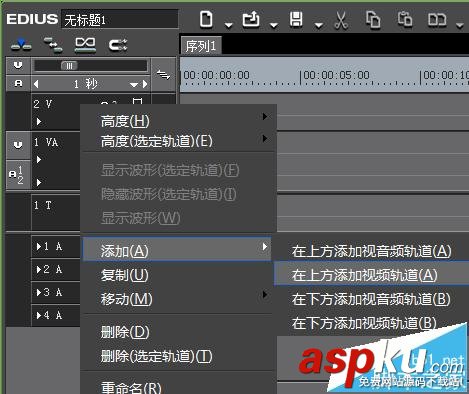The width and height of the screenshot is (469, 394).
Task: Expand the 4 A audio track
Action: (x=39, y=315)
